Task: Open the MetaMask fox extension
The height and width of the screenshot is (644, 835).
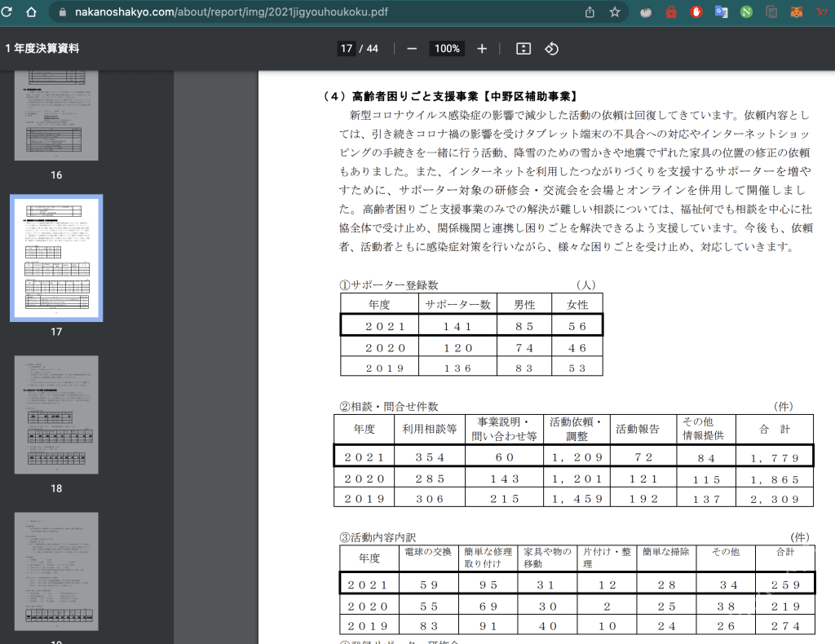Action: point(796,12)
